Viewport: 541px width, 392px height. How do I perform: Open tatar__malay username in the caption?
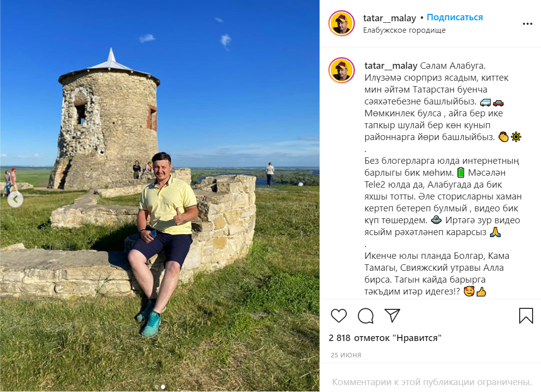click(x=391, y=65)
